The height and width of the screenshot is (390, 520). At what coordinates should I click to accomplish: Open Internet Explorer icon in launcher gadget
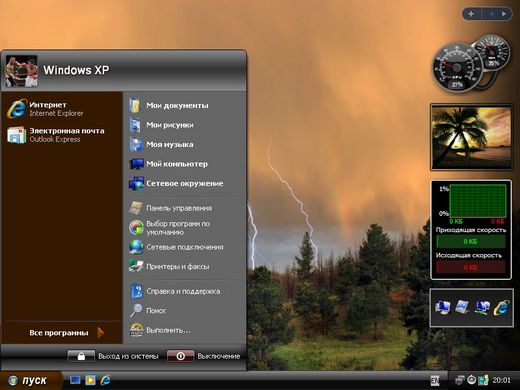[x=502, y=307]
